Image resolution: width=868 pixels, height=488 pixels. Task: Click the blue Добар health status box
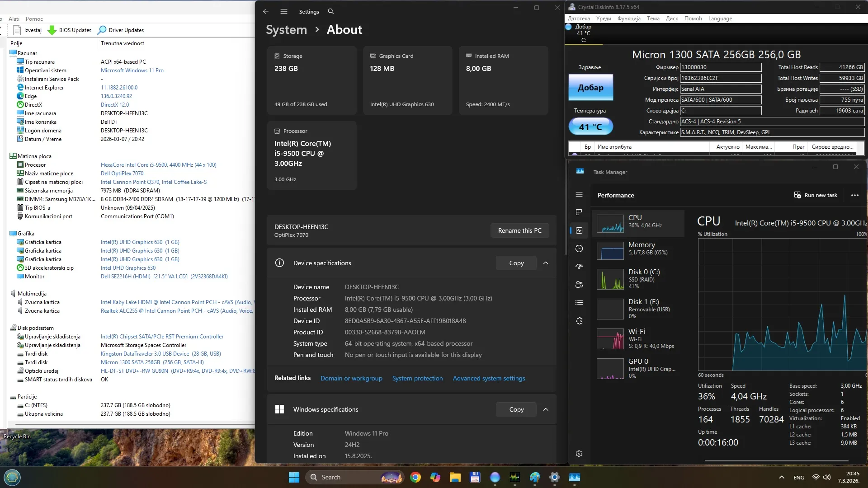(590, 88)
